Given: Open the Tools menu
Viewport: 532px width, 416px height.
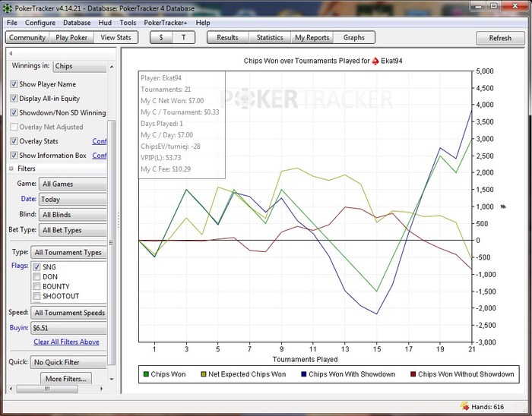Looking at the screenshot, I should pyautogui.click(x=128, y=23).
